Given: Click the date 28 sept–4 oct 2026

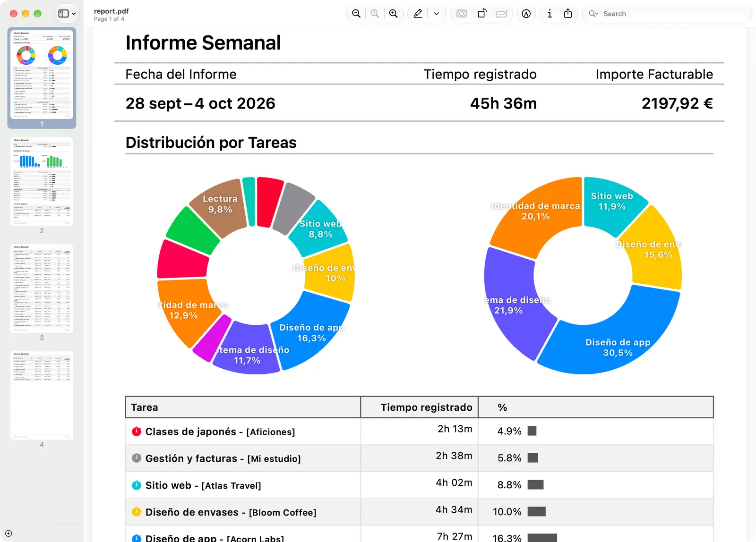Looking at the screenshot, I should coord(200,103).
